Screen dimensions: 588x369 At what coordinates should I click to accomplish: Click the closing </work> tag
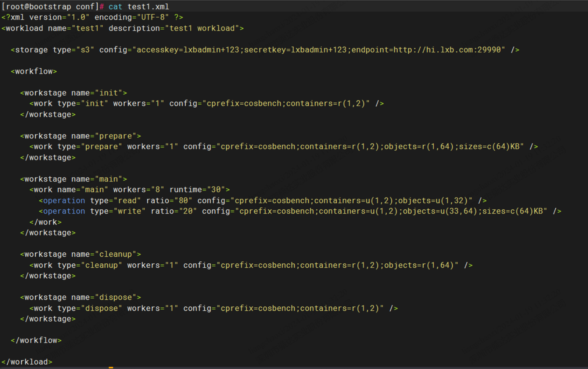point(46,222)
